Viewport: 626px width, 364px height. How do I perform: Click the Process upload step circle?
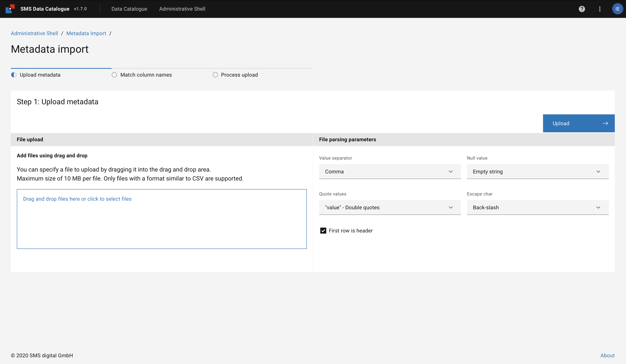pos(215,75)
